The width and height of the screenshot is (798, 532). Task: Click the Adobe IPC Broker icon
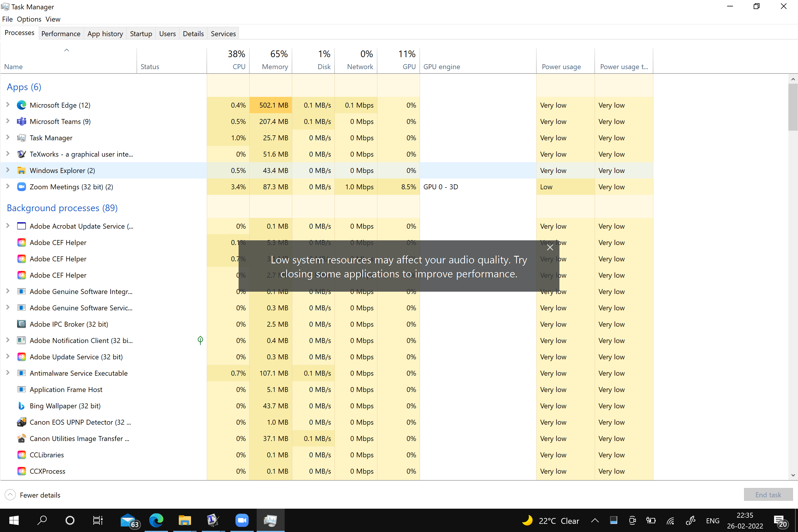tap(21, 324)
